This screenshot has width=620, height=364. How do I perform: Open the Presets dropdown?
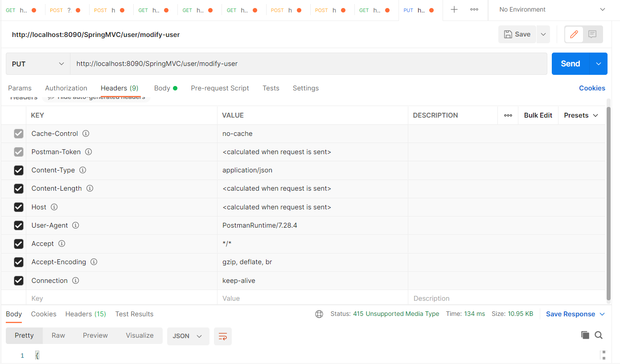[581, 115]
